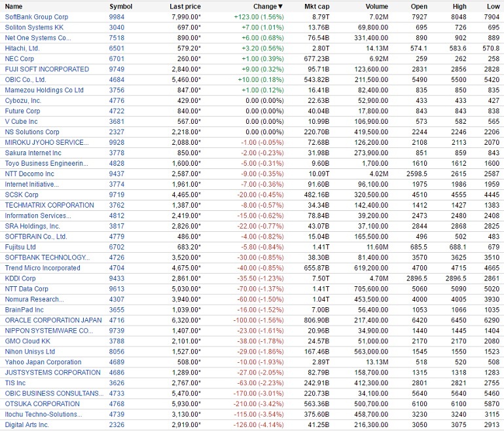Viewport: 504px width, 431px height.
Task: Sort by Mkt cap column header
Action: coord(317,7)
